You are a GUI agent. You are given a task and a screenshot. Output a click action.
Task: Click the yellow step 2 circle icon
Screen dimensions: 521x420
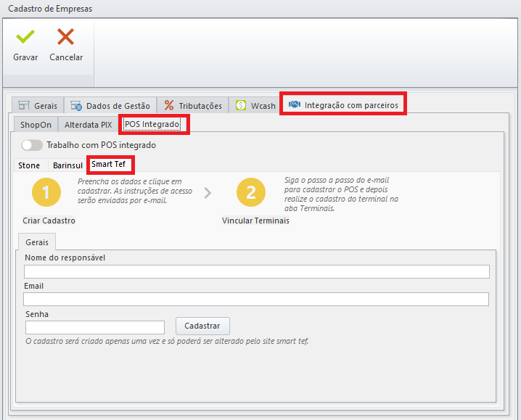click(251, 192)
